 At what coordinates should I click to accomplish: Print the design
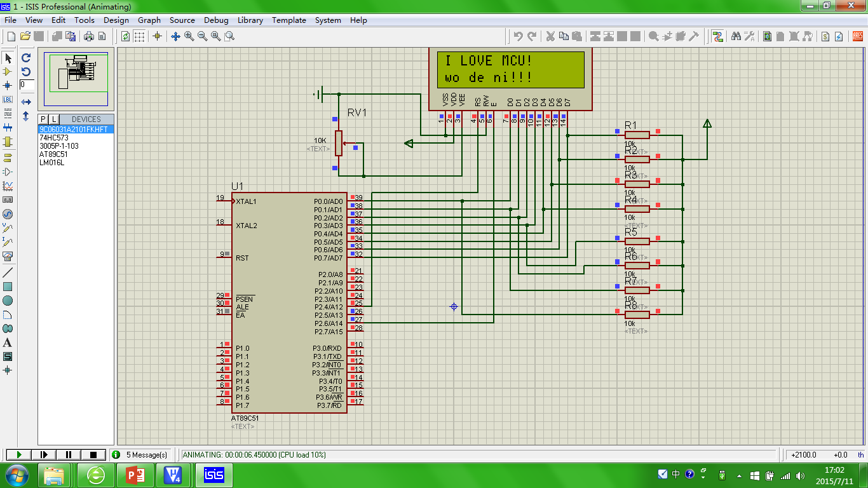tap(89, 36)
